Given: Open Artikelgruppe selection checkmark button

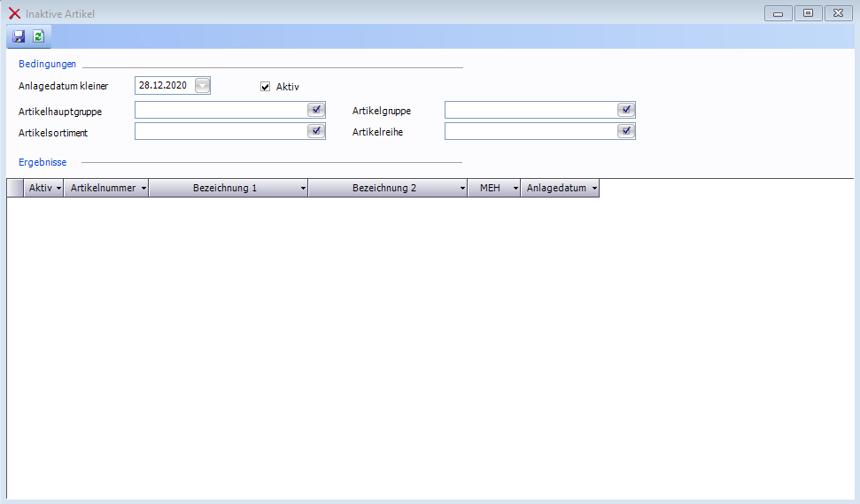Looking at the screenshot, I should (626, 110).
